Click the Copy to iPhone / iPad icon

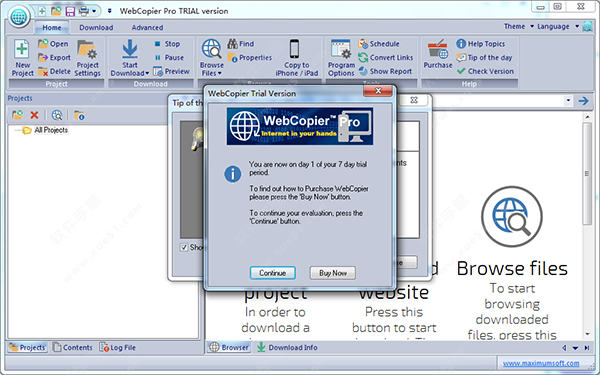click(294, 49)
